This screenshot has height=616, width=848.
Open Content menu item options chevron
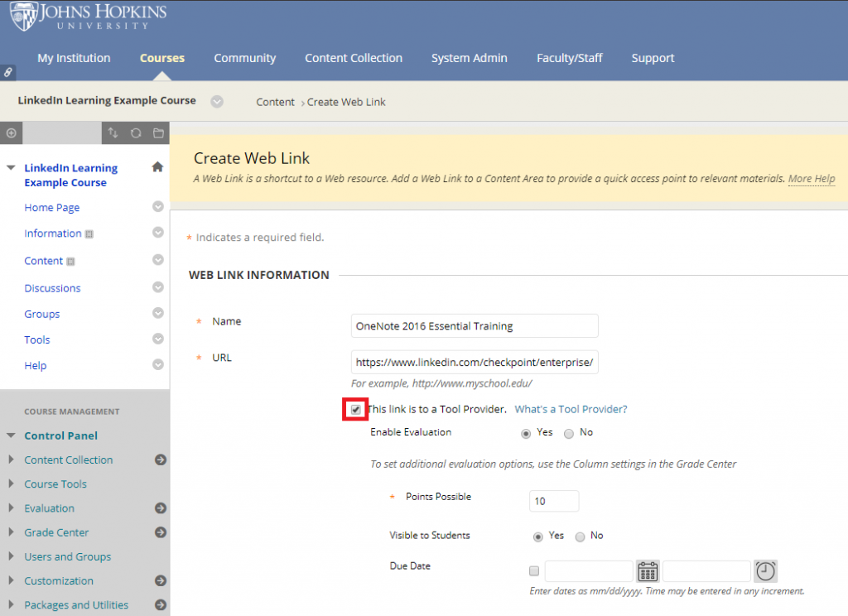coord(158,260)
